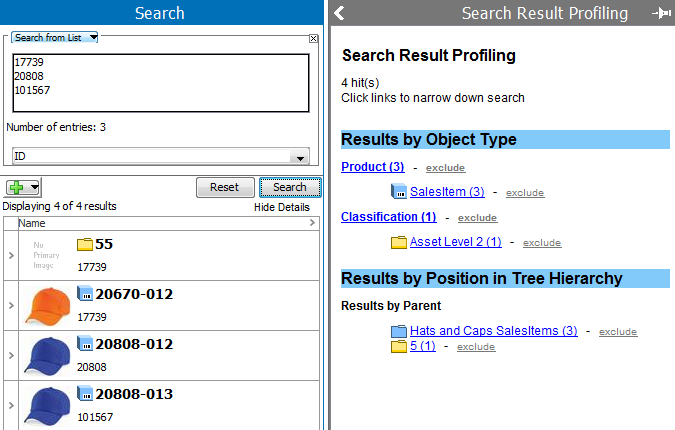The width and height of the screenshot is (675, 430).
Task: Open Hats and Caps SalesItems (3) link
Action: coord(493,331)
